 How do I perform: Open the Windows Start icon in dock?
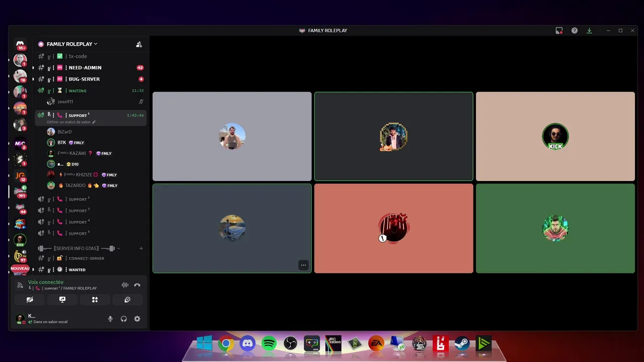coord(204,344)
